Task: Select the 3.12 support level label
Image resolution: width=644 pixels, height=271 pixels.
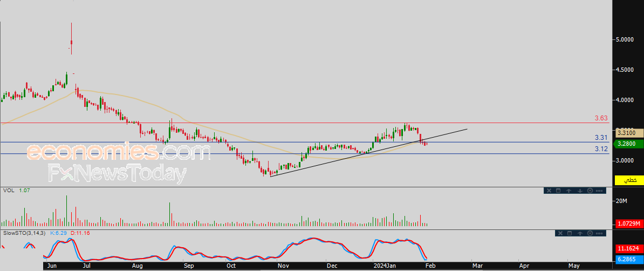Action: tap(601, 149)
